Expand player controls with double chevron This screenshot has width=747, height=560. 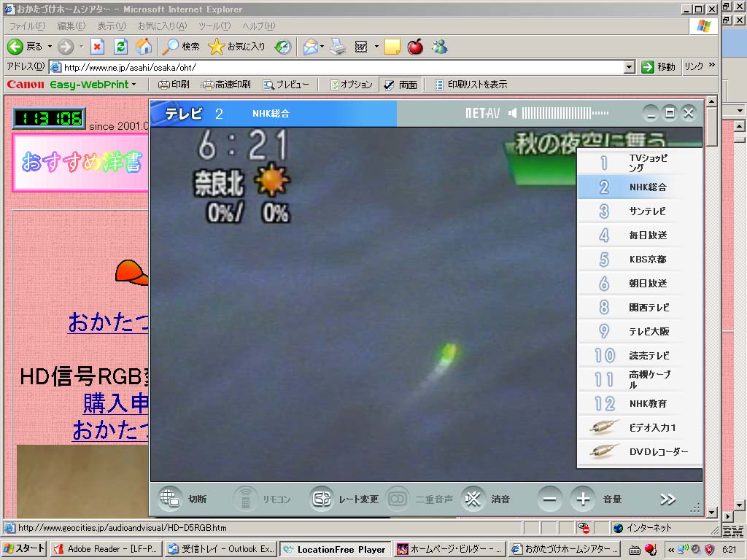[x=668, y=499]
